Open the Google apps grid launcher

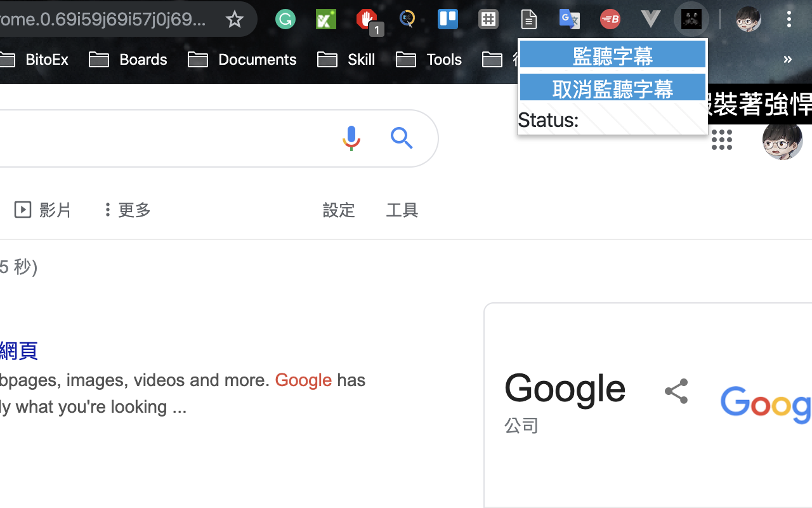(722, 140)
